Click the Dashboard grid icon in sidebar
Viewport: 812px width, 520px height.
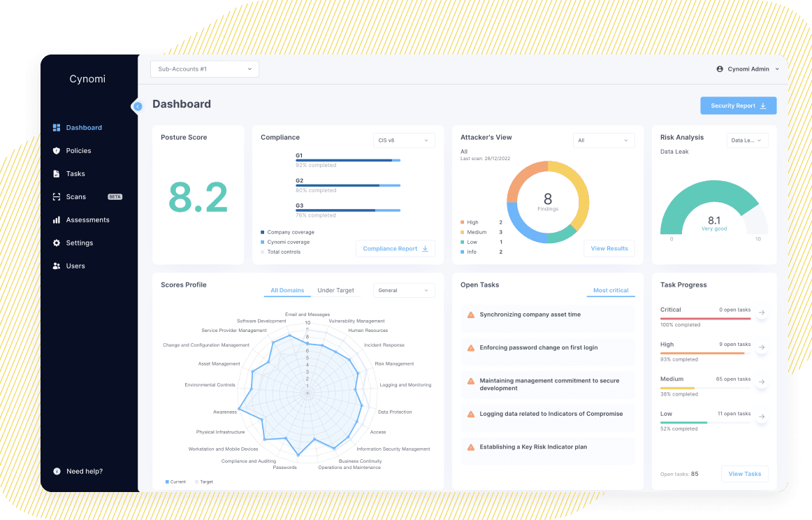pyautogui.click(x=57, y=128)
